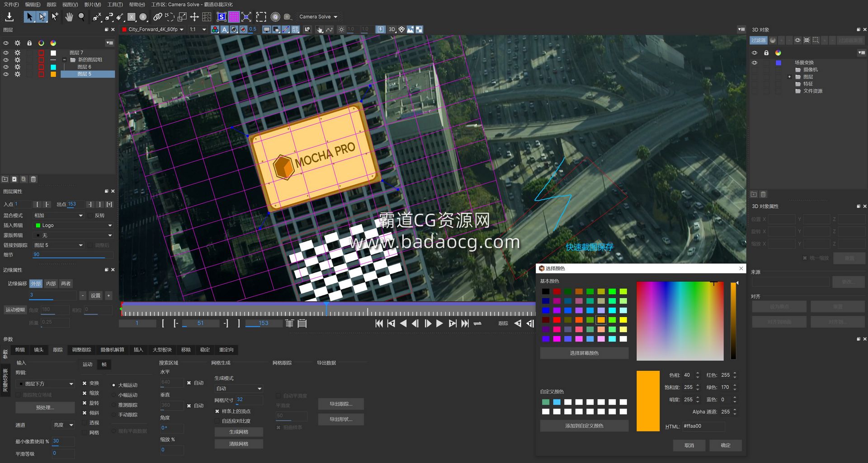Click 添加到自定义颜色 button
868x463 pixels.
[584, 426]
